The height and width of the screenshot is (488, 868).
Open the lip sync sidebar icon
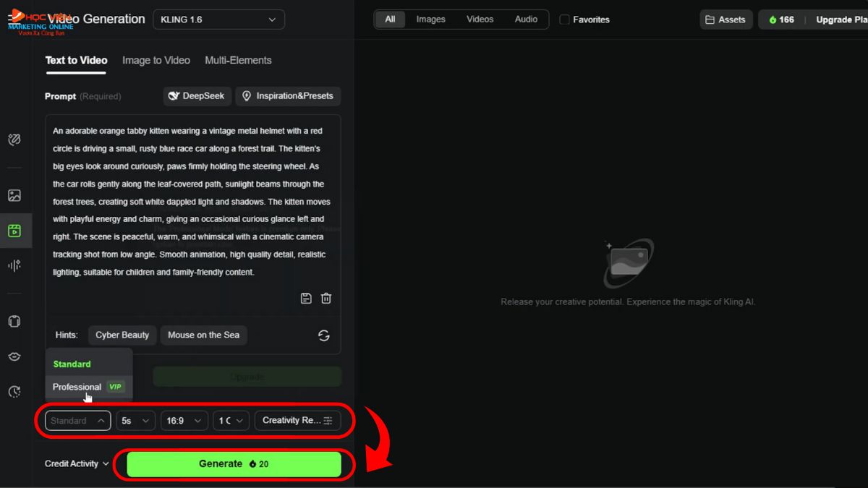(x=14, y=356)
